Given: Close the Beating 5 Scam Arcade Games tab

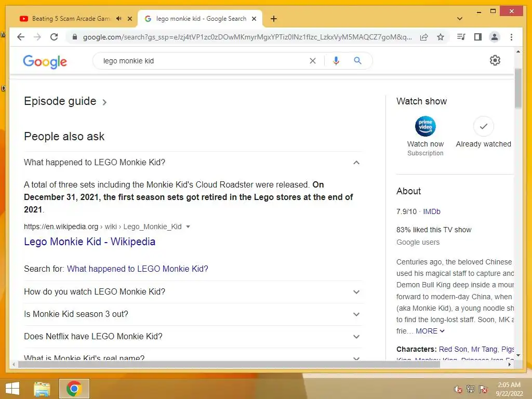Looking at the screenshot, I should [x=129, y=19].
